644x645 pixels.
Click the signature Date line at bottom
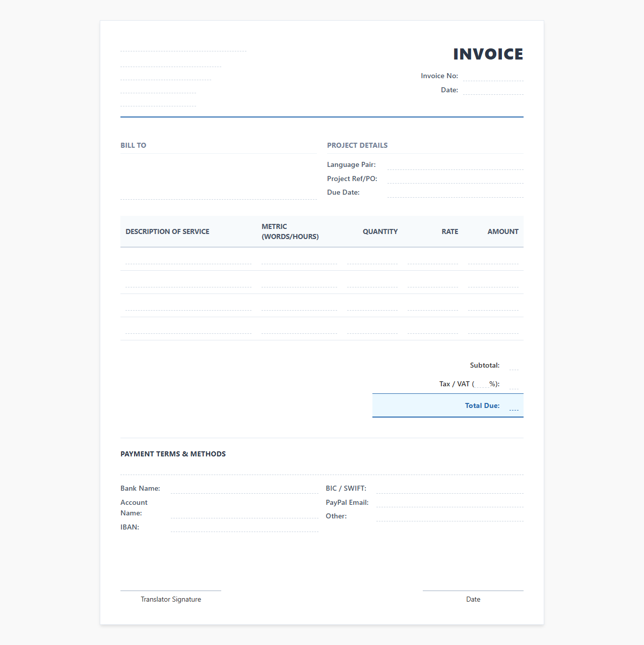(473, 590)
